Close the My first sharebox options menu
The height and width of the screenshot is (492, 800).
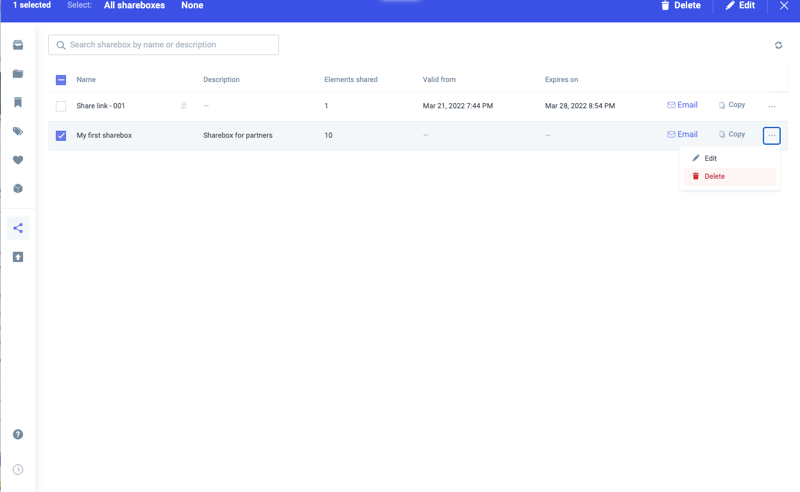[771, 135]
